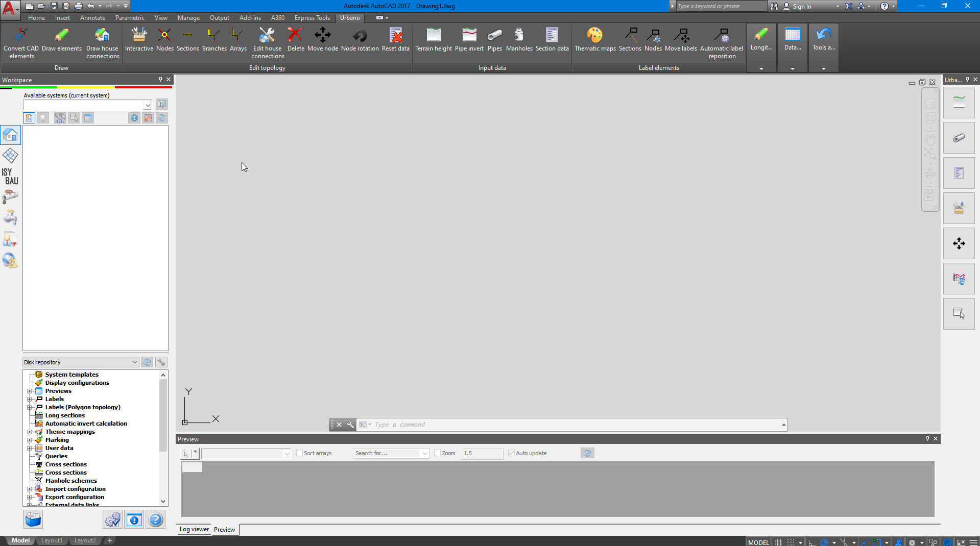The width and height of the screenshot is (980, 546).
Task: Expand the Theme mappings node
Action: (x=30, y=432)
